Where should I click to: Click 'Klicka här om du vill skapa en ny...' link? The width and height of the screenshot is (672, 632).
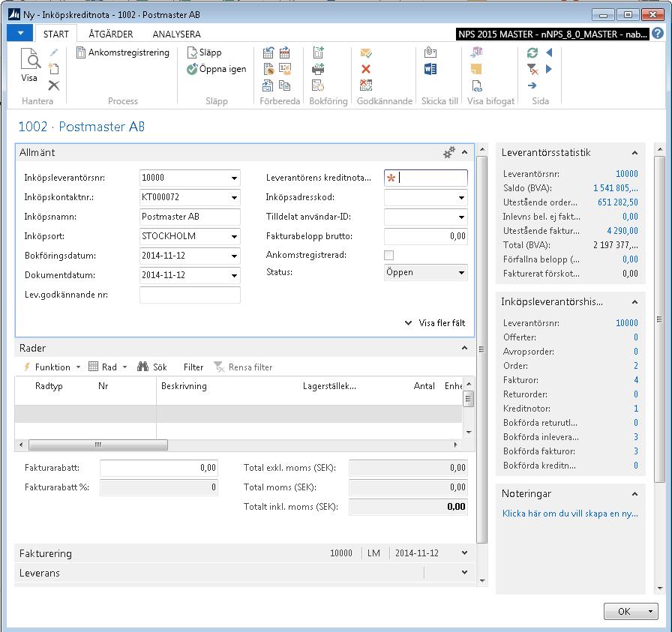point(570,514)
